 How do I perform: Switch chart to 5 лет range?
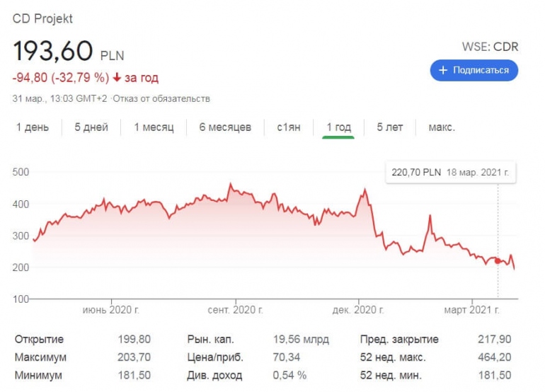[389, 127]
